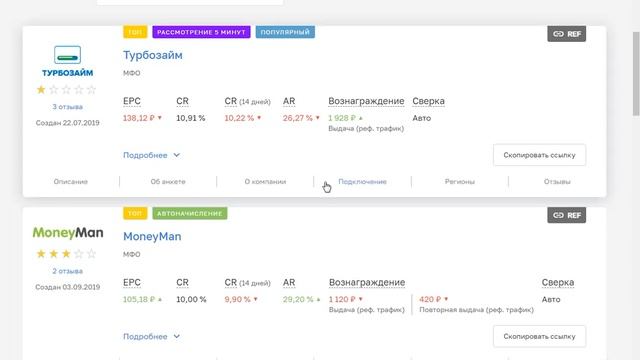Click Сверка label in MoneyMan card
This screenshot has height=360, width=640.
[558, 282]
